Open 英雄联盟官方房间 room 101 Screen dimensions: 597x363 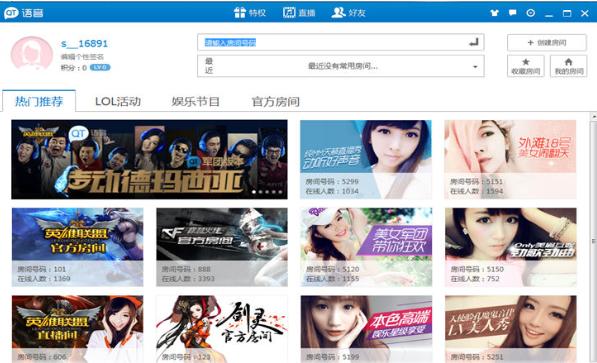tap(77, 247)
